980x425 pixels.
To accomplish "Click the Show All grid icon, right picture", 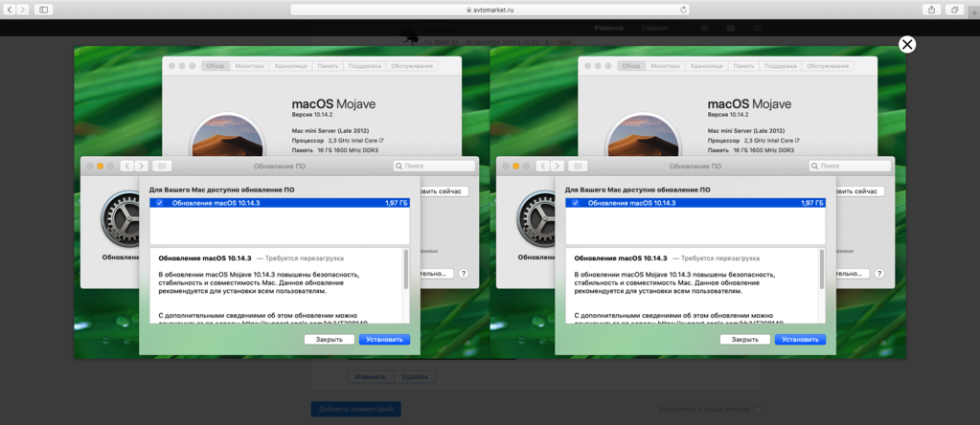I will click(578, 166).
